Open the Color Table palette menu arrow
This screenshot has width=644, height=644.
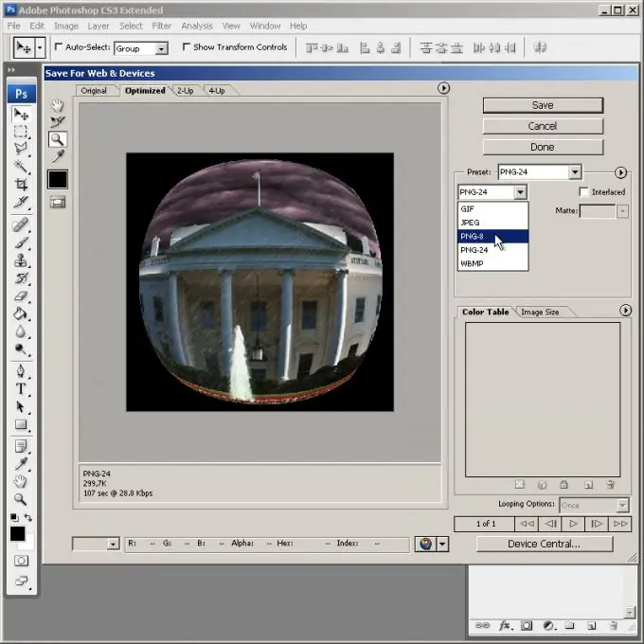pyautogui.click(x=625, y=311)
